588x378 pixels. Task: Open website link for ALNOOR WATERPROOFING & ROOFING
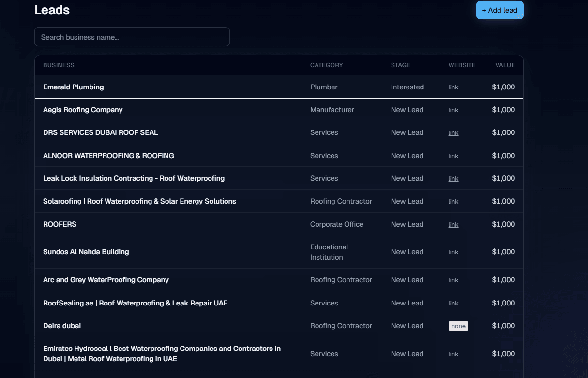(x=453, y=156)
